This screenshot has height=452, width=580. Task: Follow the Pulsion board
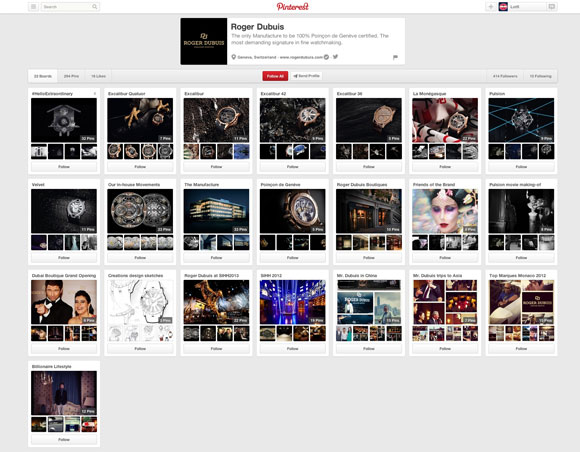(521, 167)
